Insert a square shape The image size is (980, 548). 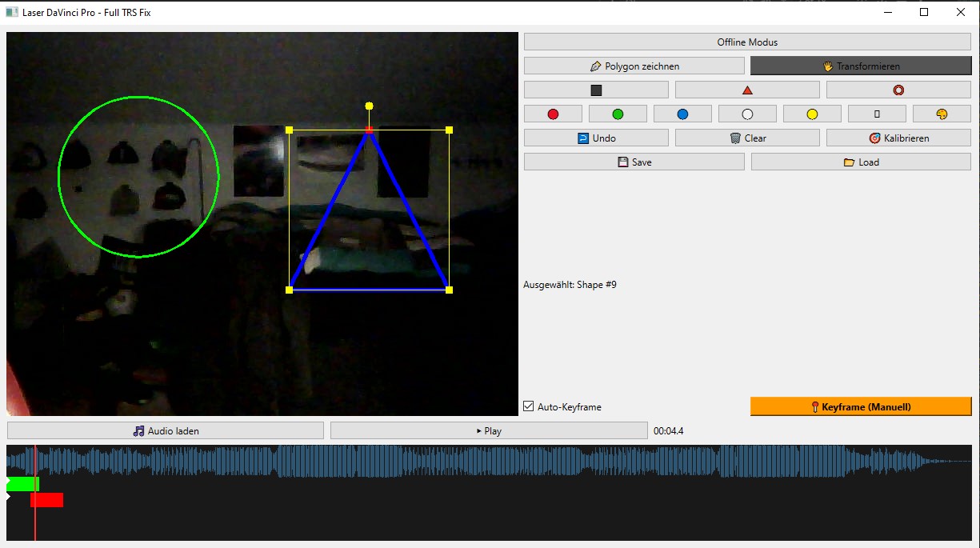pos(596,90)
